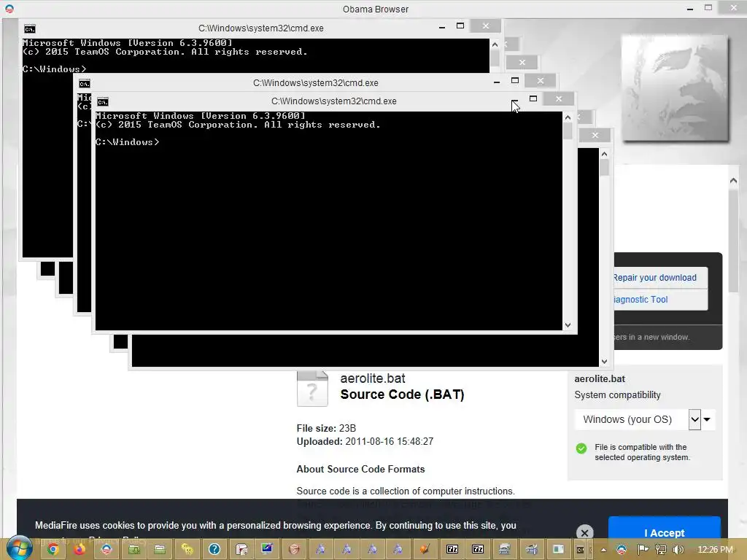Click the 'File size: 23B' text
This screenshot has width=747, height=560.
326,428
